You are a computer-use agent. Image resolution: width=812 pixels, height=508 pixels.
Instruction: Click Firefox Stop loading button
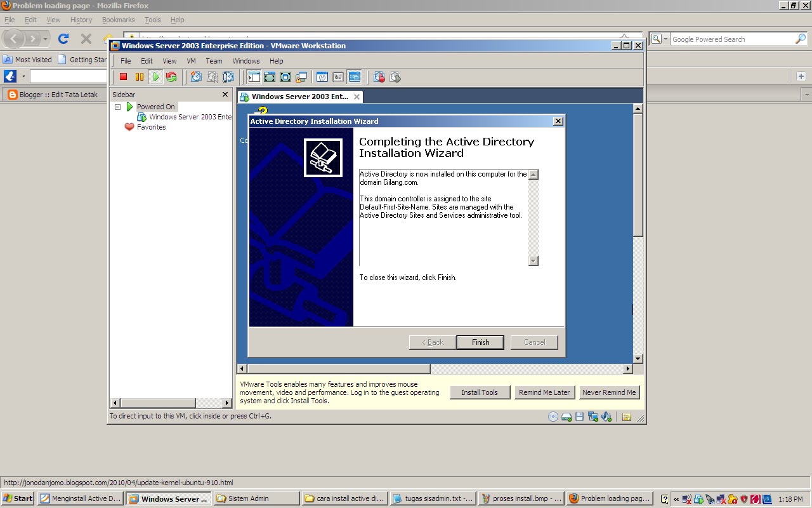(86, 39)
